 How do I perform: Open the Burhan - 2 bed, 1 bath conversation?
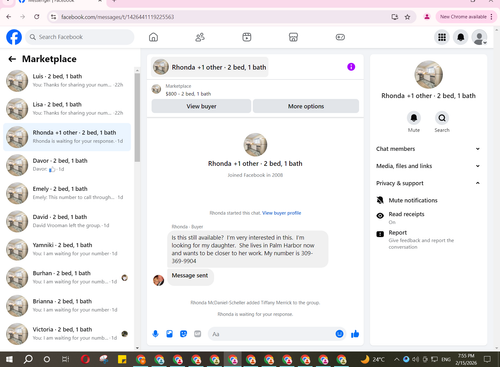[67, 277]
